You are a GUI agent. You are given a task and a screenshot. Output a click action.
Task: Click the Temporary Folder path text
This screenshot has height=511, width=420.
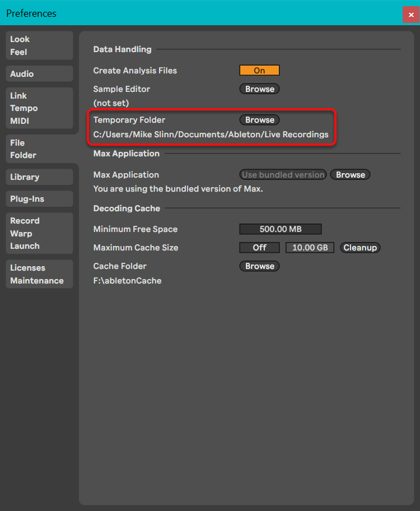coord(211,135)
